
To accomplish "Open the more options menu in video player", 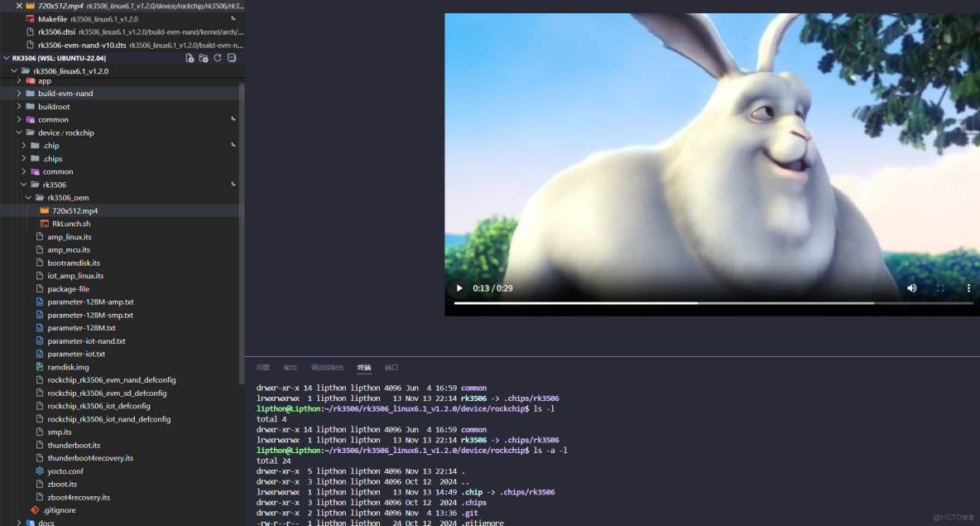I will pyautogui.click(x=968, y=287).
